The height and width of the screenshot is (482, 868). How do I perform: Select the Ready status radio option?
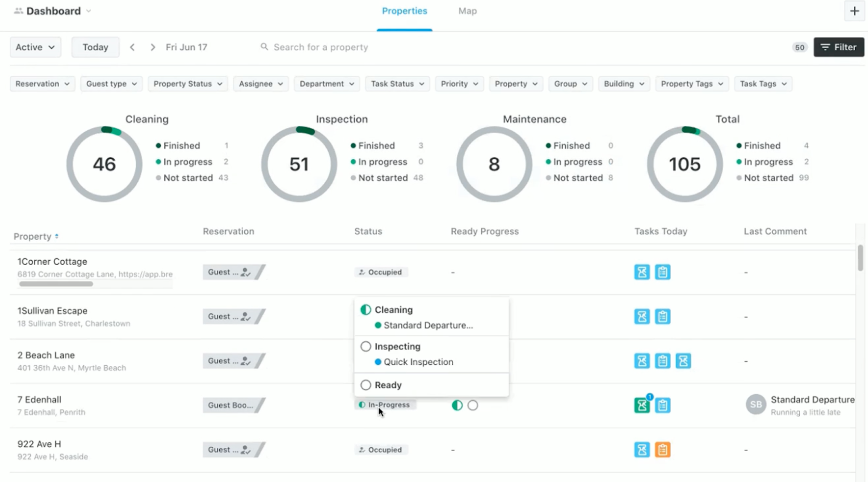[366, 385]
